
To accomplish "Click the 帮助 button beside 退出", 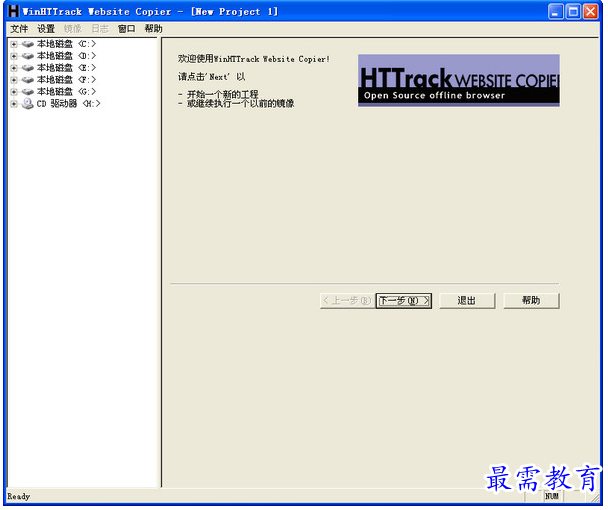I will click(532, 301).
